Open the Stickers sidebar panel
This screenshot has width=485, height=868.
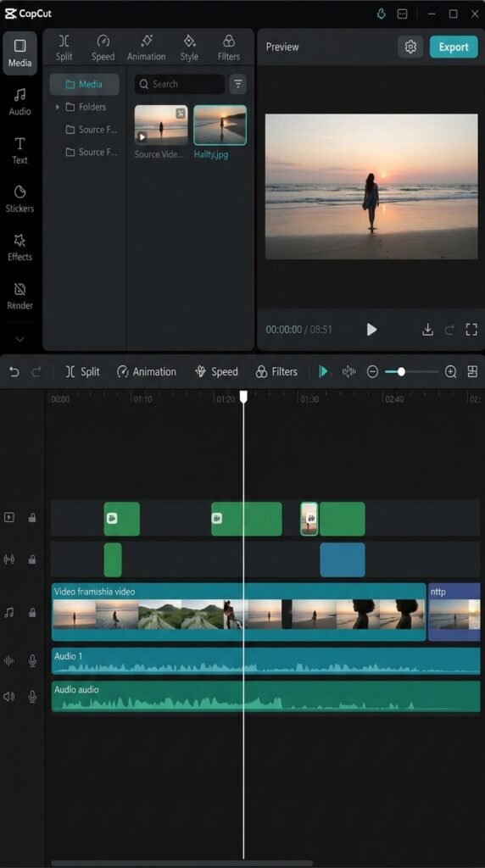coord(20,199)
